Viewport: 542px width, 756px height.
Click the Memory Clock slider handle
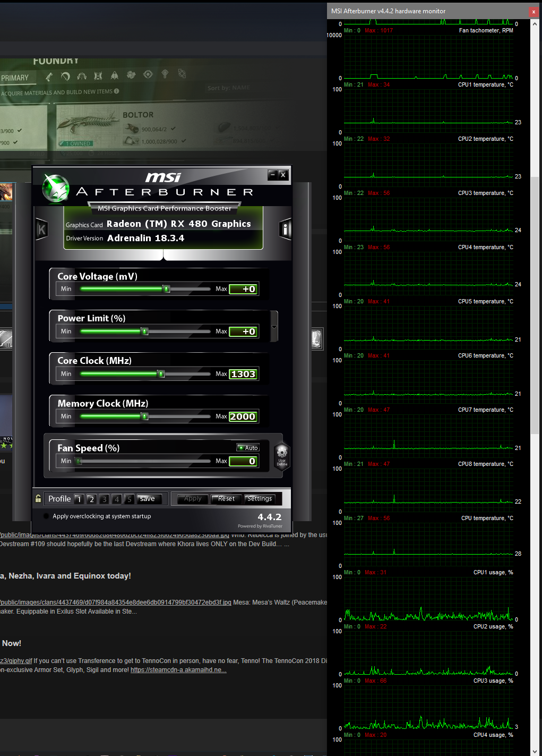(144, 417)
